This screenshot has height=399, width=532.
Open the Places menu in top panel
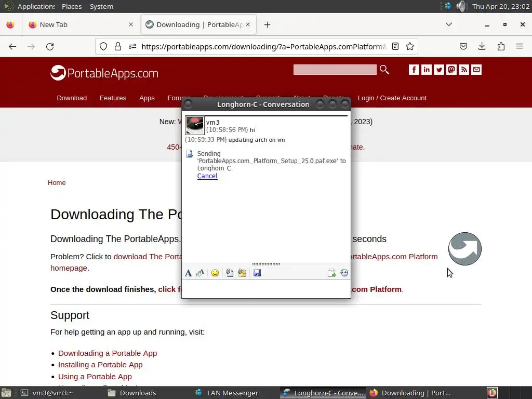pos(72,6)
